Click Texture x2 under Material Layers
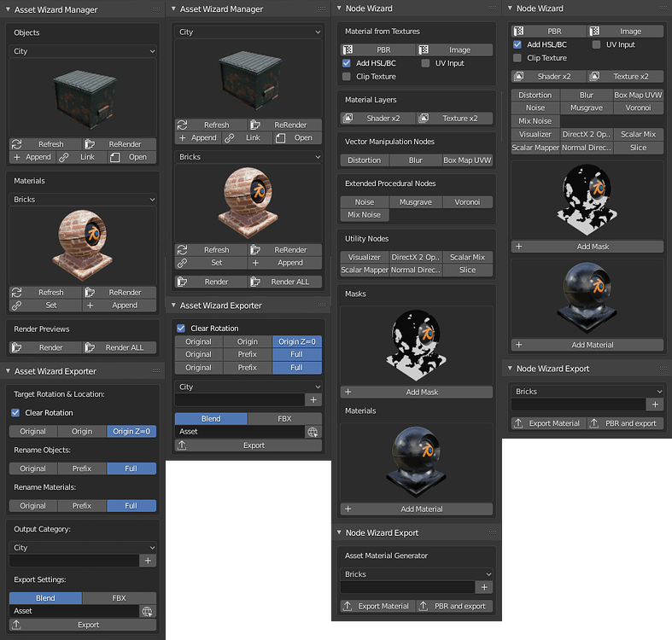 [x=455, y=119]
